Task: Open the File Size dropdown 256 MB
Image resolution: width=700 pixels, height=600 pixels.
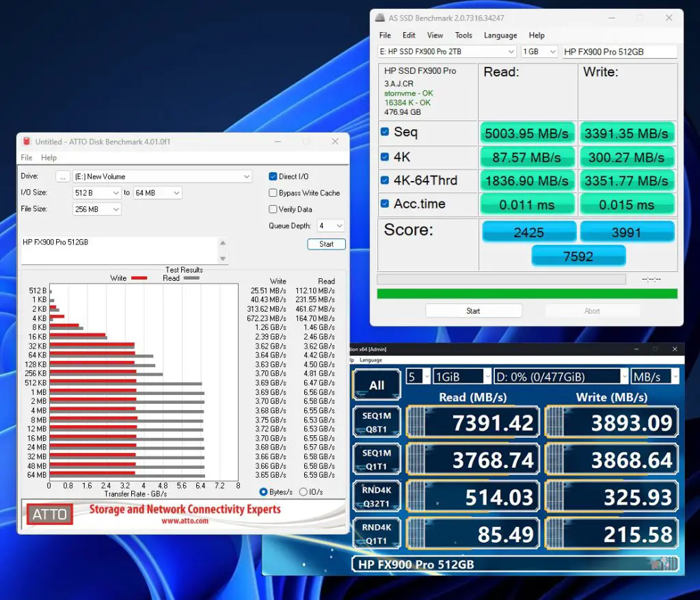Action: click(x=96, y=209)
